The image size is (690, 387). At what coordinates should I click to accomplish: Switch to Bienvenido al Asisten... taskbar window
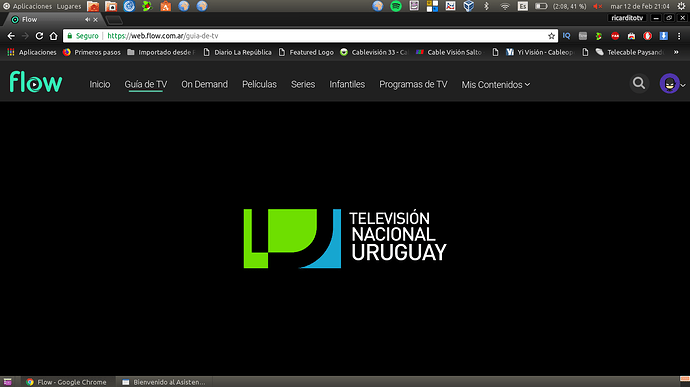click(x=164, y=382)
